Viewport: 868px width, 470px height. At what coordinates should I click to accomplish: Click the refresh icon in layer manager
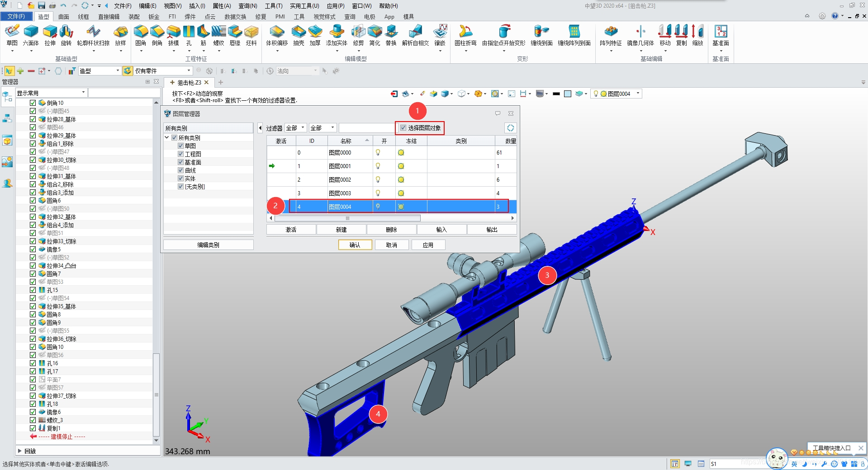coord(510,128)
